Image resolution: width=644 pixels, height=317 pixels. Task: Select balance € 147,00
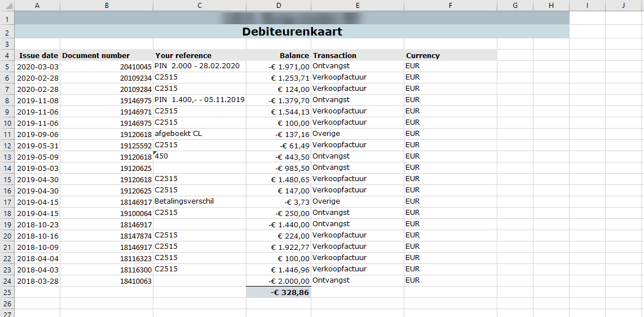(279, 191)
